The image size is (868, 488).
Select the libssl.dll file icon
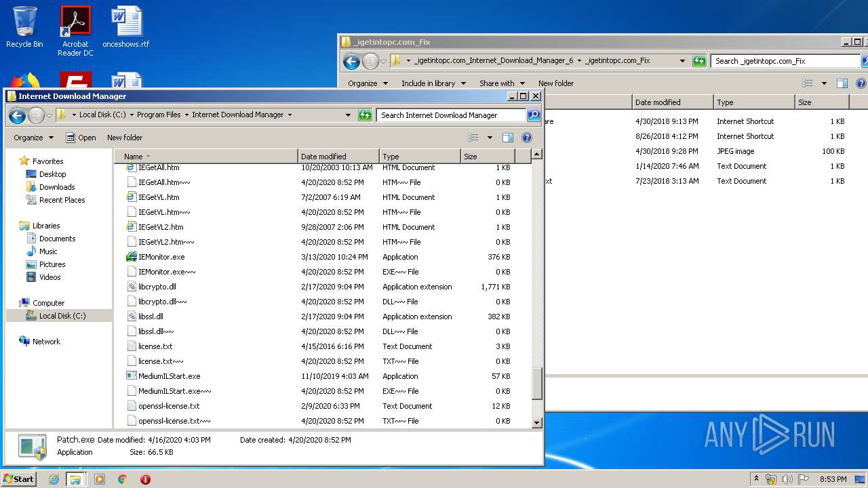click(x=132, y=317)
